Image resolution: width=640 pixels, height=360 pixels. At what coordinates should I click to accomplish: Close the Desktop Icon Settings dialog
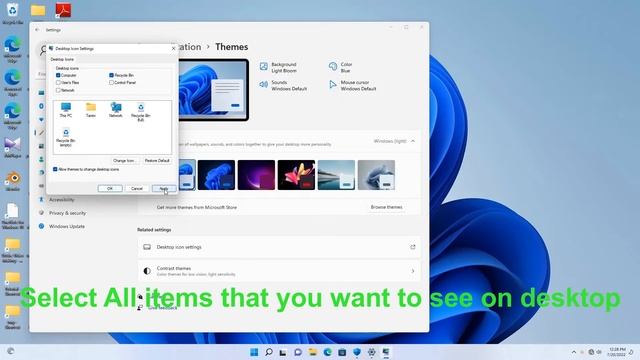173,48
